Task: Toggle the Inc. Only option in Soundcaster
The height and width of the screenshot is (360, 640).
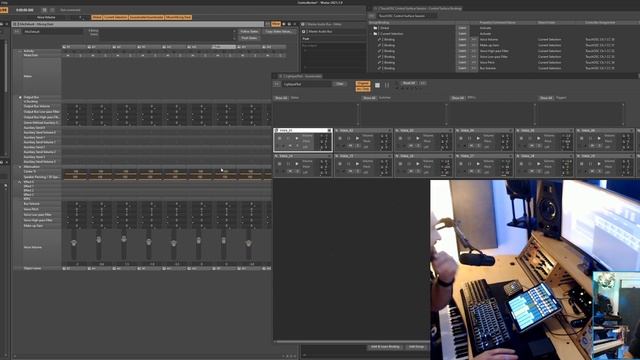Action: tap(362, 89)
